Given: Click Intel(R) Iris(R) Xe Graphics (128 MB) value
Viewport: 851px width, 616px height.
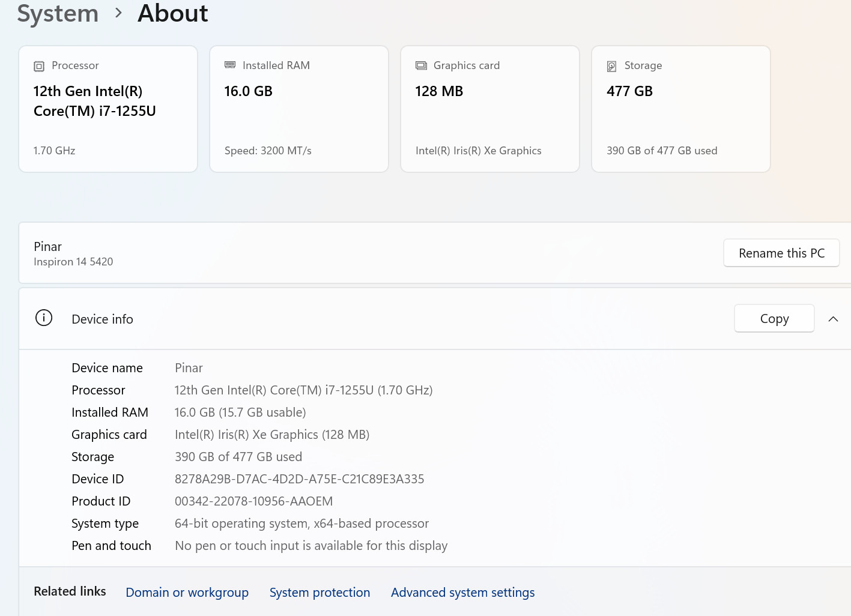Looking at the screenshot, I should [272, 435].
